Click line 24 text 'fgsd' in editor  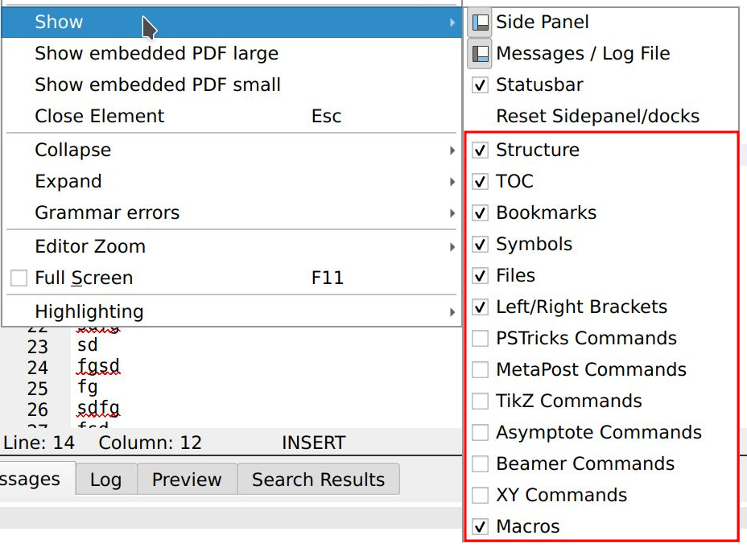(98, 368)
